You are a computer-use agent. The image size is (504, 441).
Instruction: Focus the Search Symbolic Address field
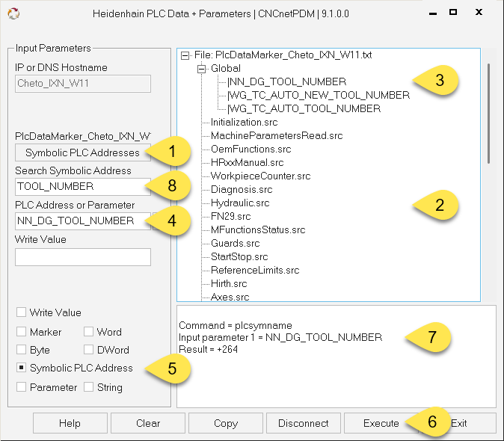click(82, 187)
